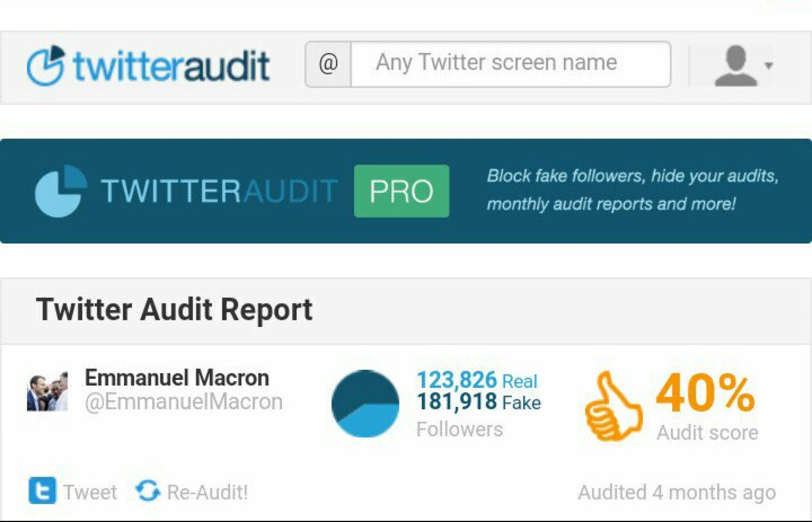Screen dimensions: 812x522
Task: Click the TwitterAudit Pro pie-chart logo
Action: 61,191
